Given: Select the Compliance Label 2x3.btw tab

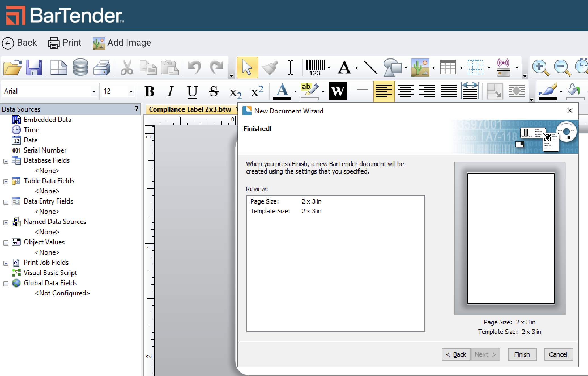Looking at the screenshot, I should tap(190, 109).
